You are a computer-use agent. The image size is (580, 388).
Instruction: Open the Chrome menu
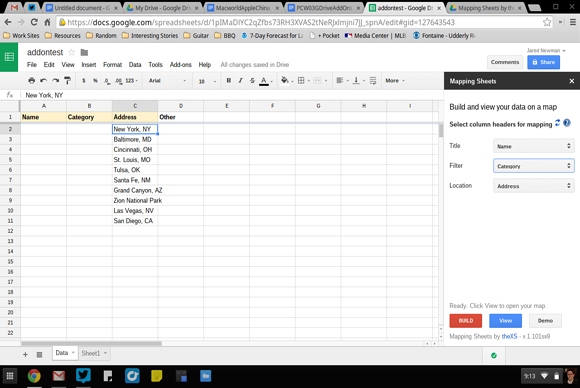click(573, 22)
